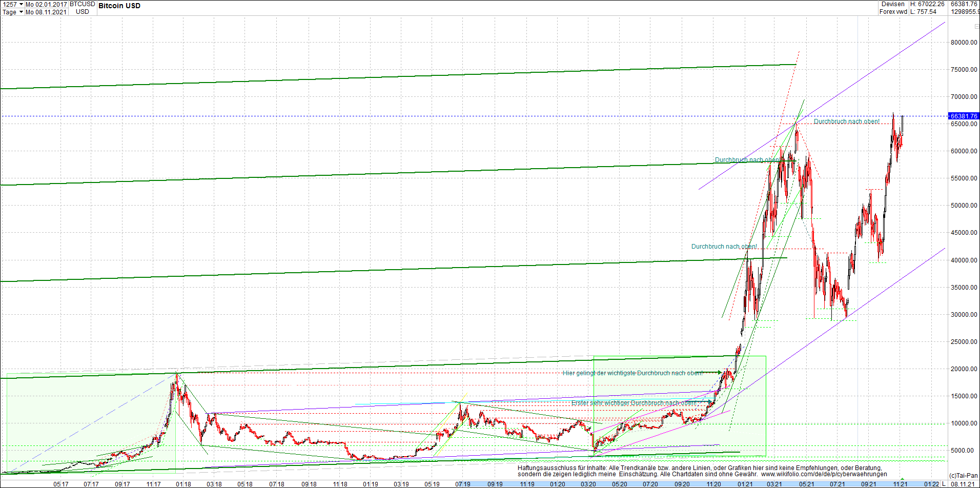Click the 03.20 date axis label
980x488 pixels.
coord(588,484)
